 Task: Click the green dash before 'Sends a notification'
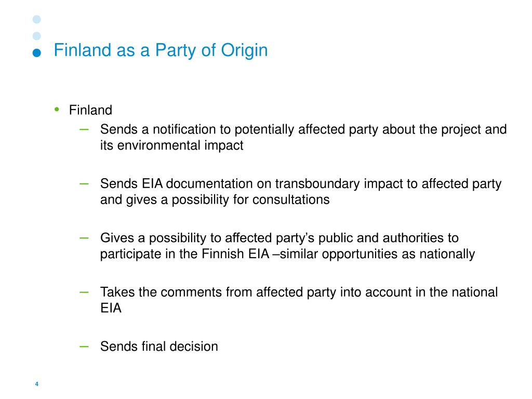tap(84, 129)
